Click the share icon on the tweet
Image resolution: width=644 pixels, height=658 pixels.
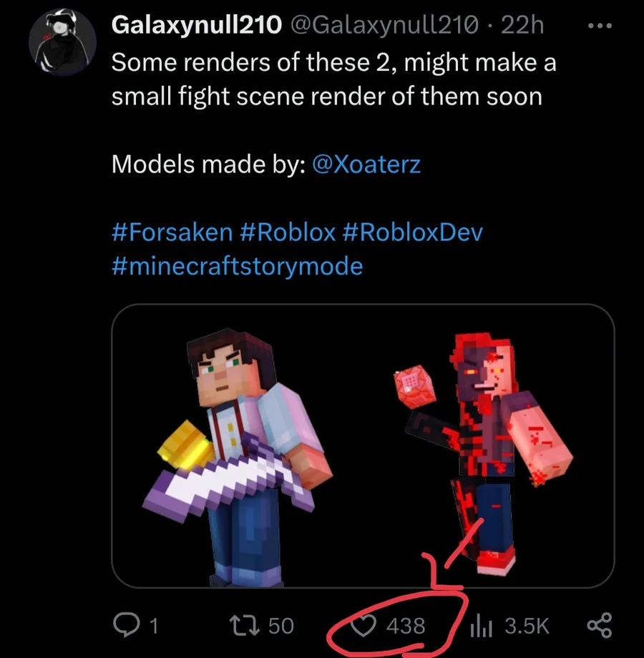(600, 625)
